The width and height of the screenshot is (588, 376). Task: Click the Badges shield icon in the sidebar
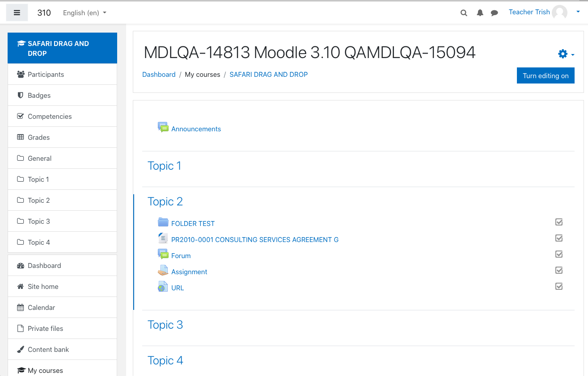[21, 95]
